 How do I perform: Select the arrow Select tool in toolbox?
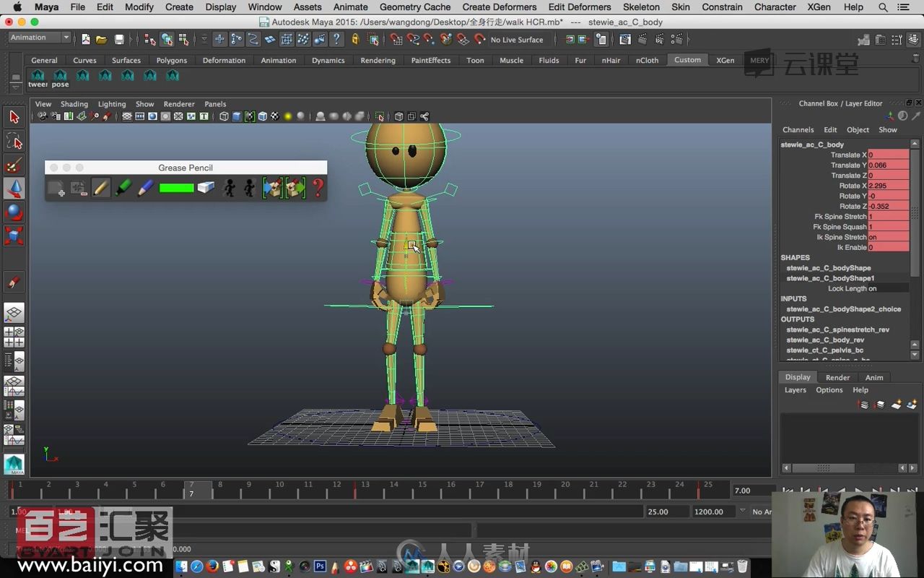pyautogui.click(x=14, y=117)
